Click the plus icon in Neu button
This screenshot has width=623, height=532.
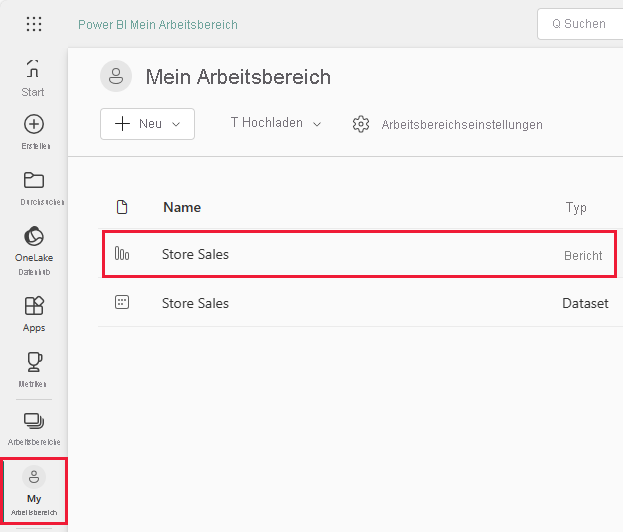point(122,124)
